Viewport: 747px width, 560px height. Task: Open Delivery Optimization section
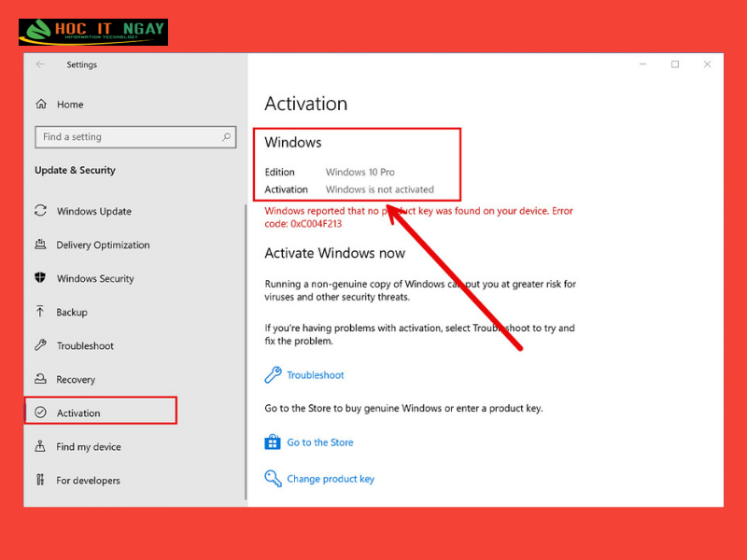pyautogui.click(x=103, y=245)
